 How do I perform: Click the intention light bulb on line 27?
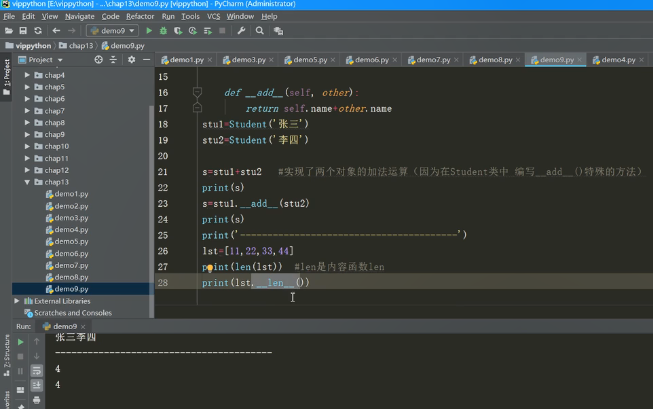click(x=210, y=268)
